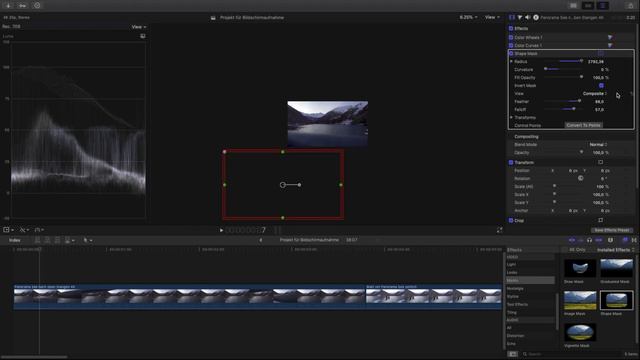Open the transitions browser icon
Viewport: 640px width, 360px height.
[x=634, y=240]
